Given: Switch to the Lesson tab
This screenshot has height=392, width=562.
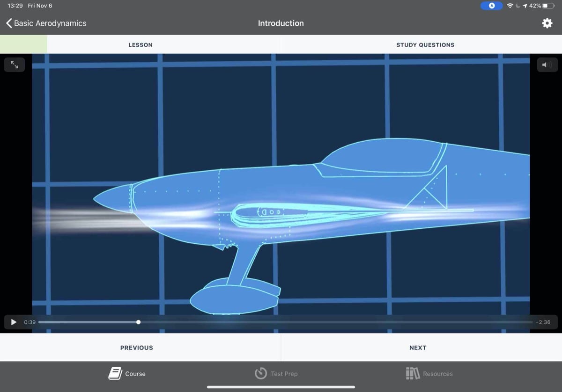Looking at the screenshot, I should tap(140, 45).
